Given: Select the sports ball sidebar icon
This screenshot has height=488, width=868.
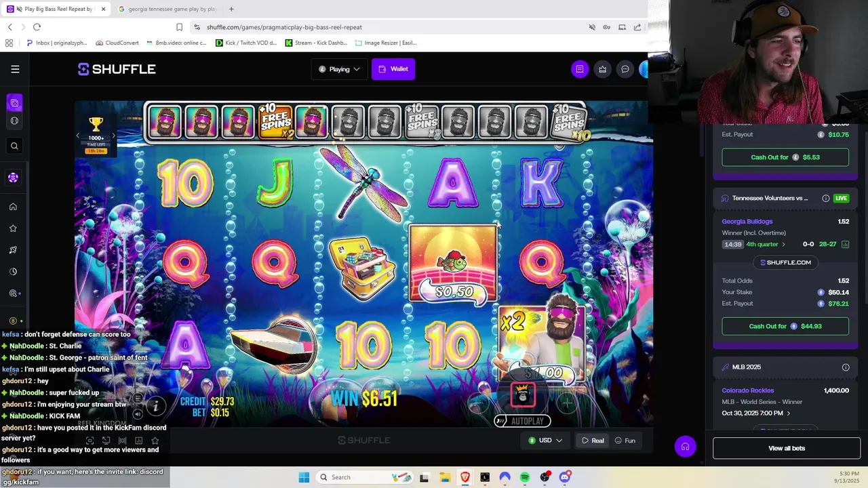Looking at the screenshot, I should click(x=14, y=121).
